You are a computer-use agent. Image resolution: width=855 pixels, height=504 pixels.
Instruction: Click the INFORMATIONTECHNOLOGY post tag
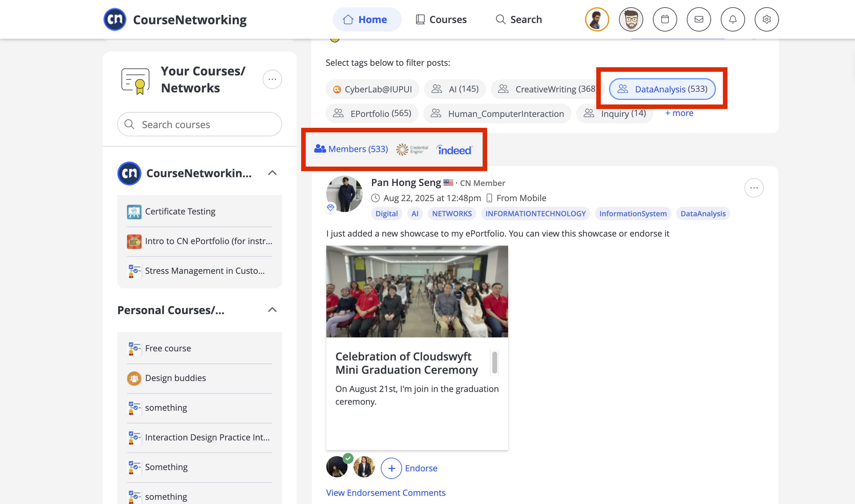pyautogui.click(x=535, y=214)
